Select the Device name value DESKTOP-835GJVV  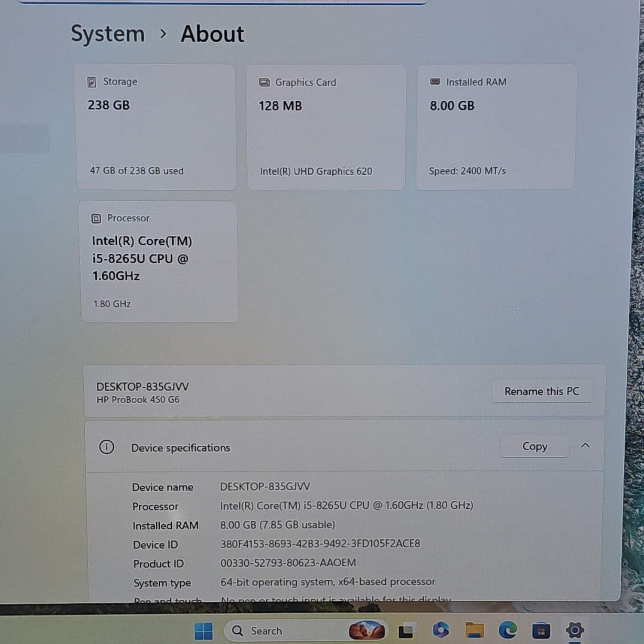point(265,486)
